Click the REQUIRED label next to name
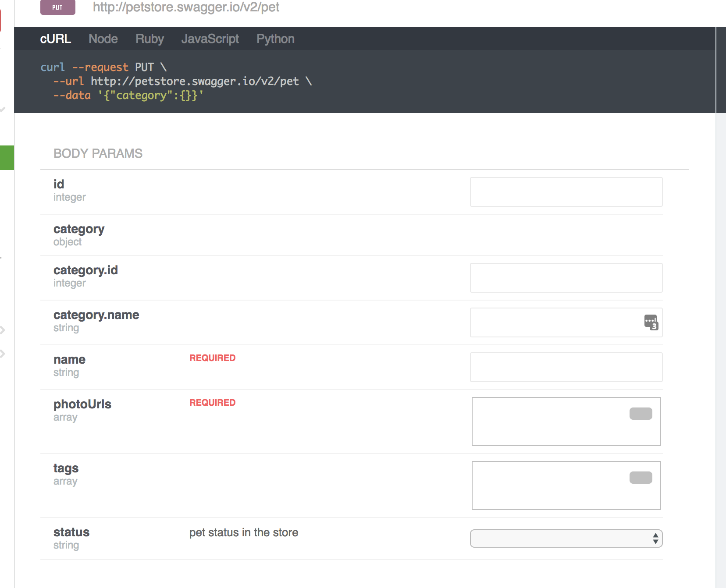The width and height of the screenshot is (726, 588). [212, 358]
